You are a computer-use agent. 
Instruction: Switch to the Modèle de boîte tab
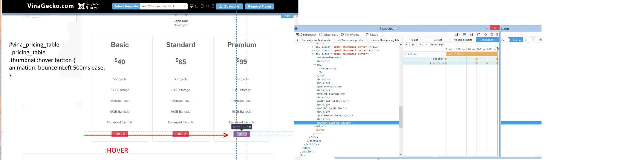[x=463, y=40]
